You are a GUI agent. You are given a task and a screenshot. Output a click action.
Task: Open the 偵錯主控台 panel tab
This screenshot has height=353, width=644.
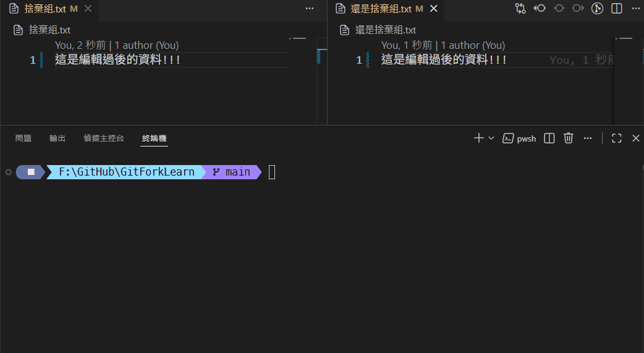click(104, 138)
